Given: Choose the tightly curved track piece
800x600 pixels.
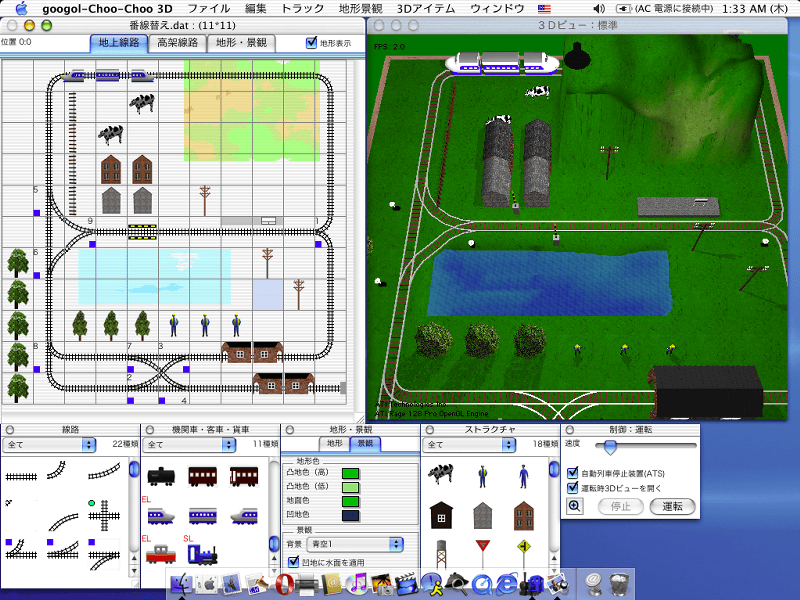Looking at the screenshot, I should pyautogui.click(x=57, y=470).
